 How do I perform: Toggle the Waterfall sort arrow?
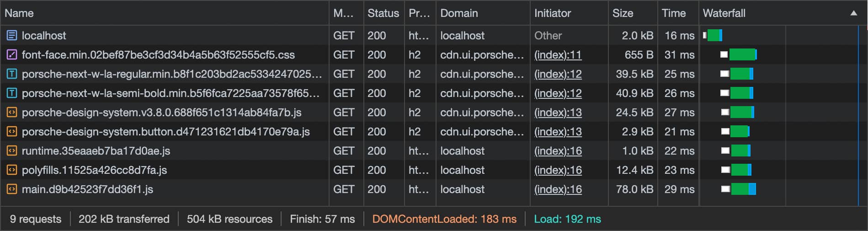tap(853, 13)
